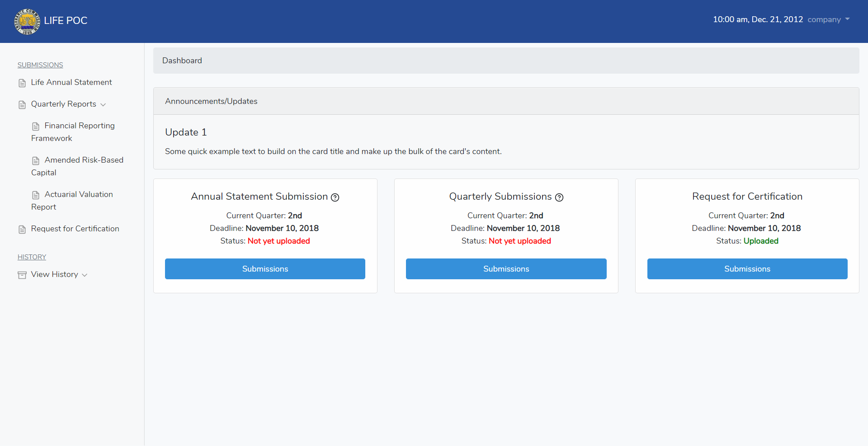
Task: Click the Insurance Commission seal logo
Action: 27,21
